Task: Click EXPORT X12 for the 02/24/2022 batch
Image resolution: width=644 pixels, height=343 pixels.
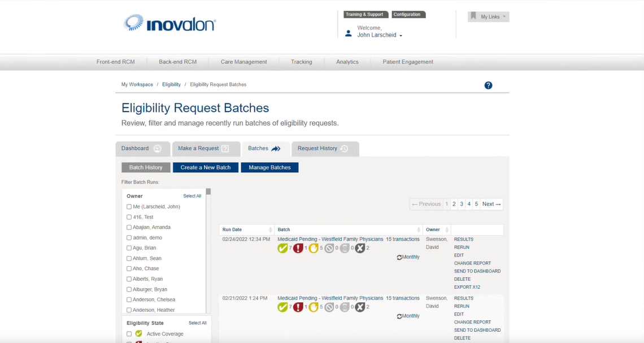Action: click(x=467, y=287)
